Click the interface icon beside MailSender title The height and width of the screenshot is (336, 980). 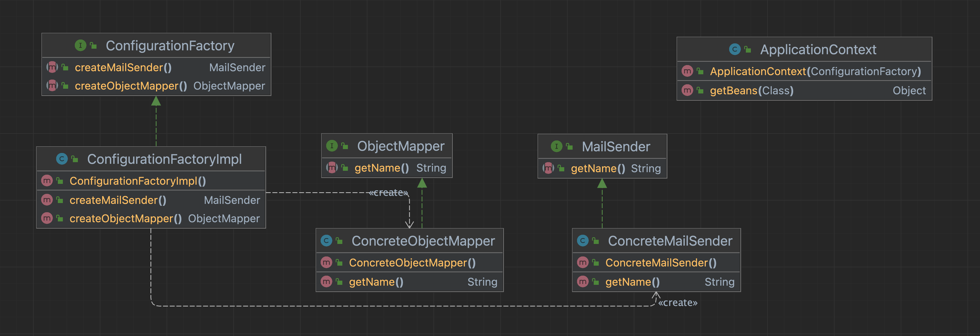pyautogui.click(x=556, y=147)
